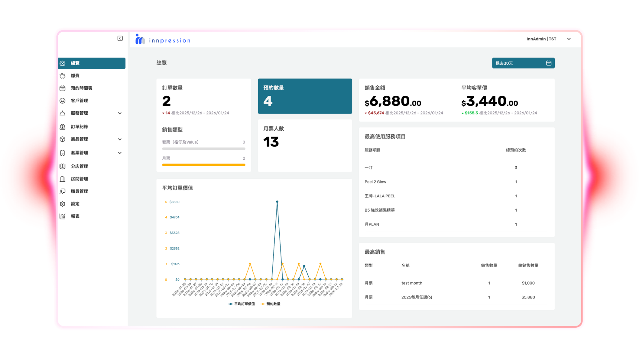The image size is (644, 363).
Task: Click the calendar icon in 過去30天 selector
Action: [x=548, y=63]
